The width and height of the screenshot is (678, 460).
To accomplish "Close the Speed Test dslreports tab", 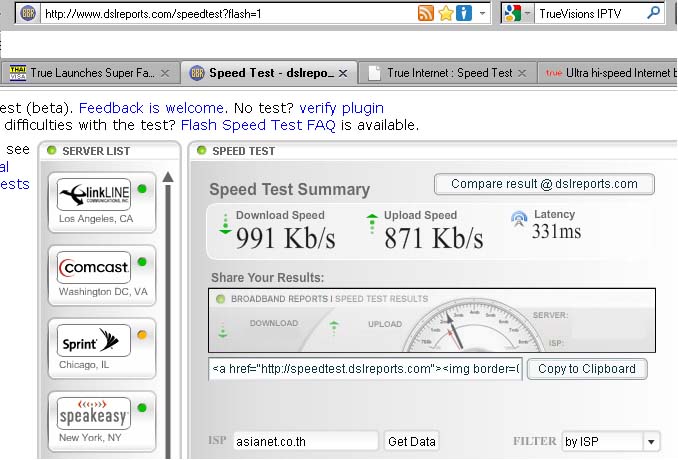I will [343, 73].
